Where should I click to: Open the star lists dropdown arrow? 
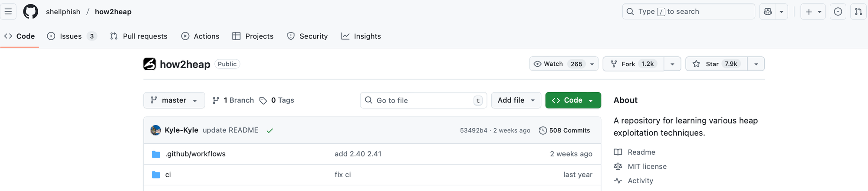756,64
